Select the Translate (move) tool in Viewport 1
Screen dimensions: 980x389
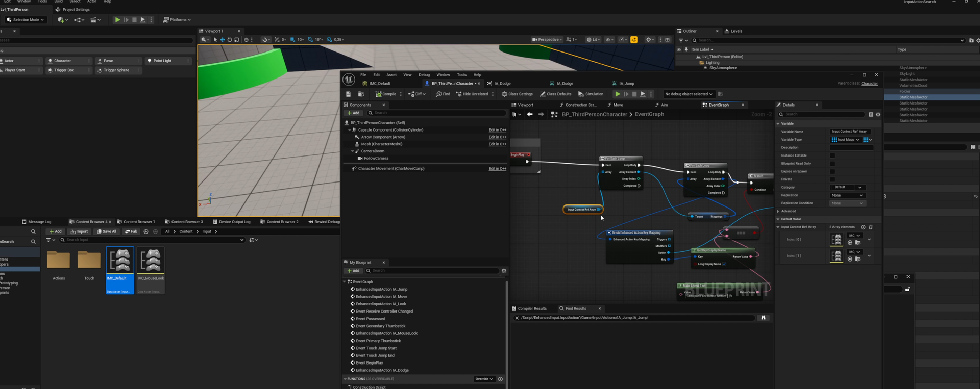click(x=222, y=39)
